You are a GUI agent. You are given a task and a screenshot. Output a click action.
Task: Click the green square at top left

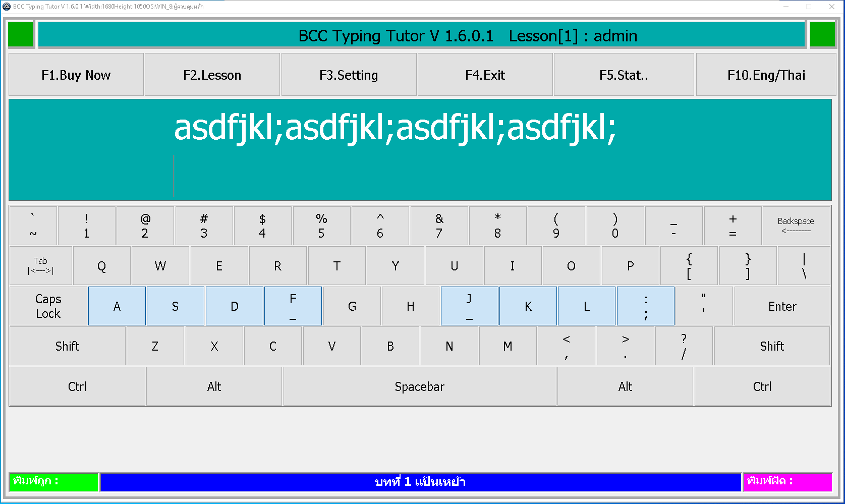(x=21, y=35)
